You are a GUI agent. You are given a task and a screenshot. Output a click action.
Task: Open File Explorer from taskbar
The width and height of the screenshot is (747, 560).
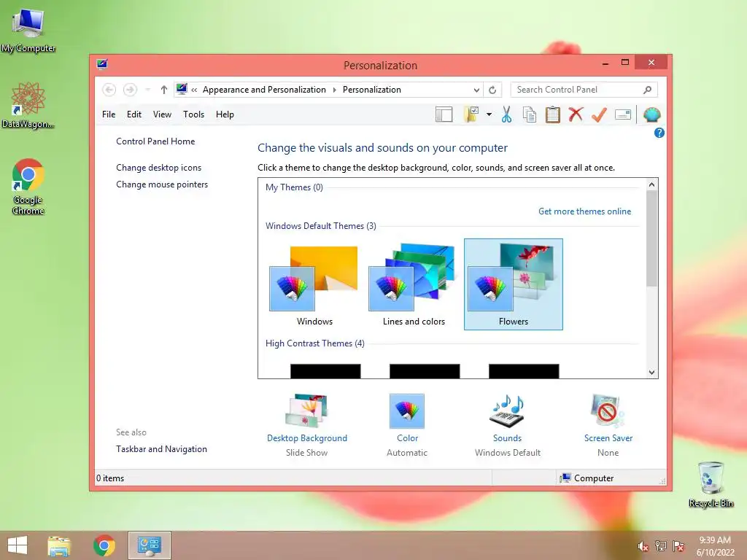pyautogui.click(x=59, y=545)
